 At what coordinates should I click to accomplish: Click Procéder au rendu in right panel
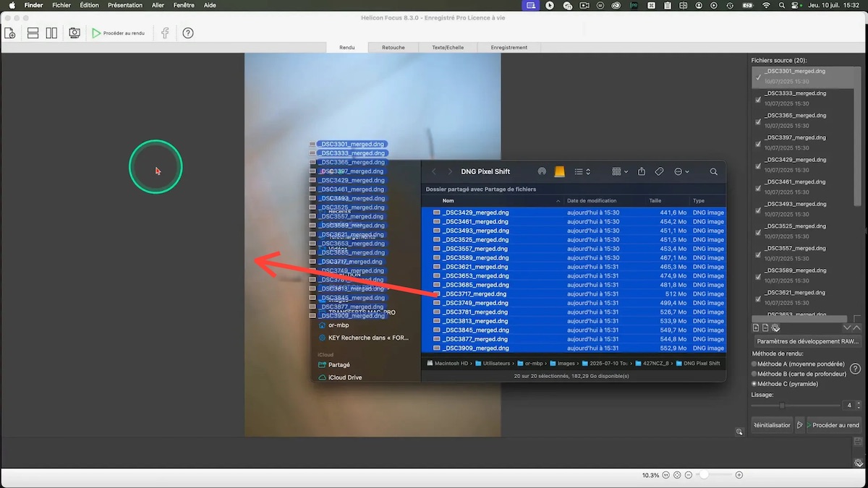click(x=833, y=425)
